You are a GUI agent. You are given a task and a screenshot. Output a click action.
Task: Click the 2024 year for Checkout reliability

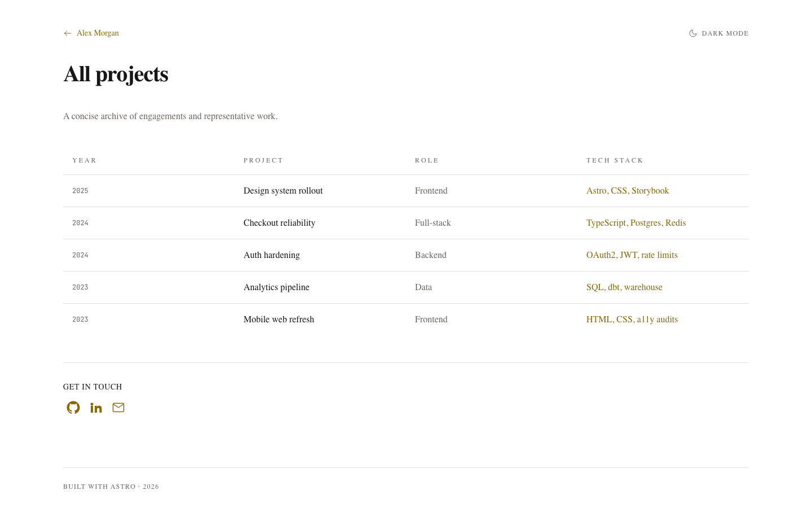pyautogui.click(x=80, y=223)
